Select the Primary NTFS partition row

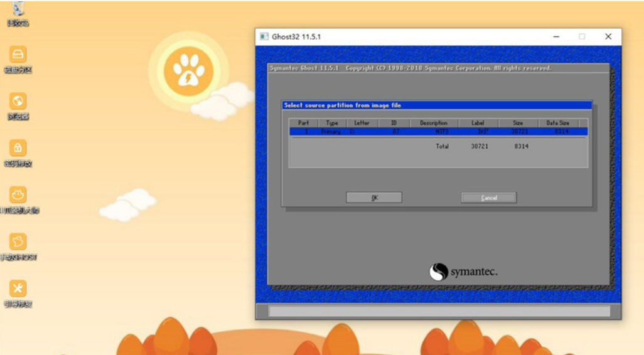(x=438, y=131)
